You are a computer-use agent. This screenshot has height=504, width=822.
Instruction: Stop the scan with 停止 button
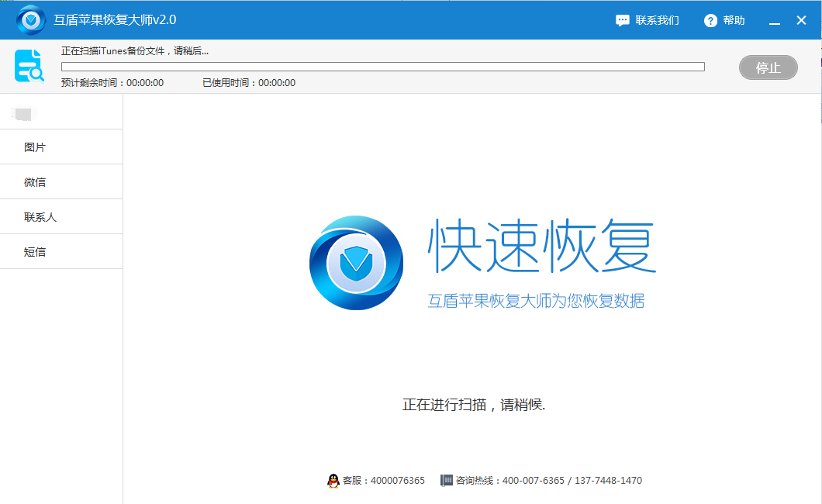[x=768, y=67]
